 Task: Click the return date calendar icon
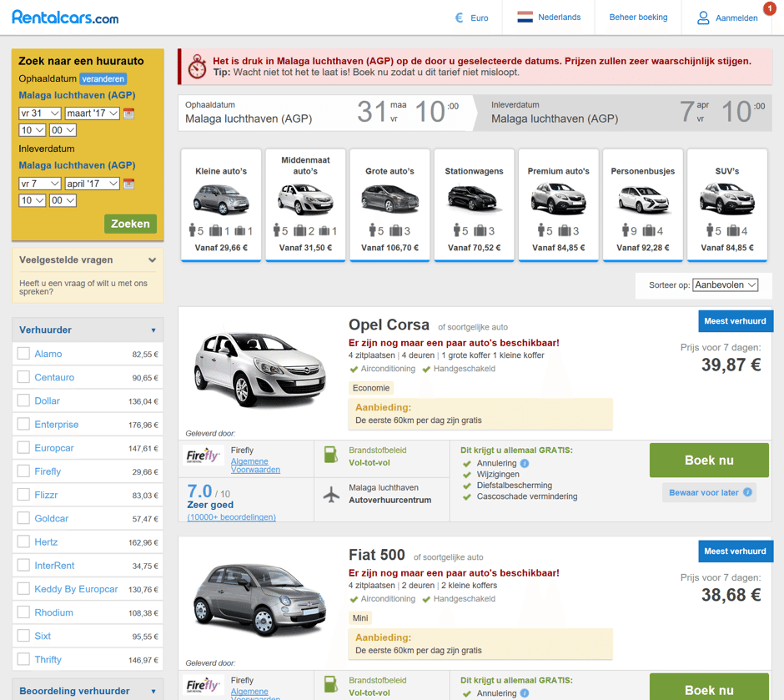128,184
